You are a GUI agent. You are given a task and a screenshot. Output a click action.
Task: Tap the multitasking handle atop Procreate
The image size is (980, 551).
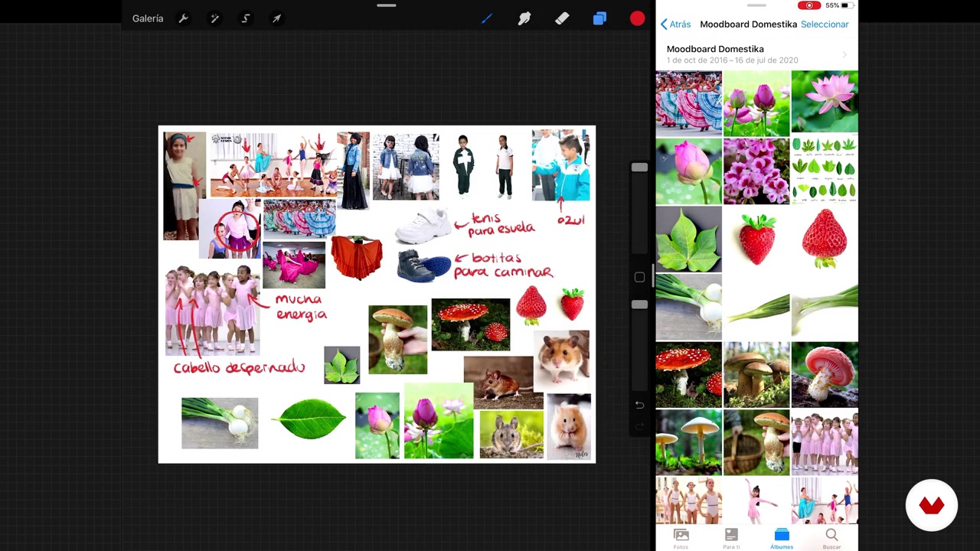pyautogui.click(x=387, y=5)
